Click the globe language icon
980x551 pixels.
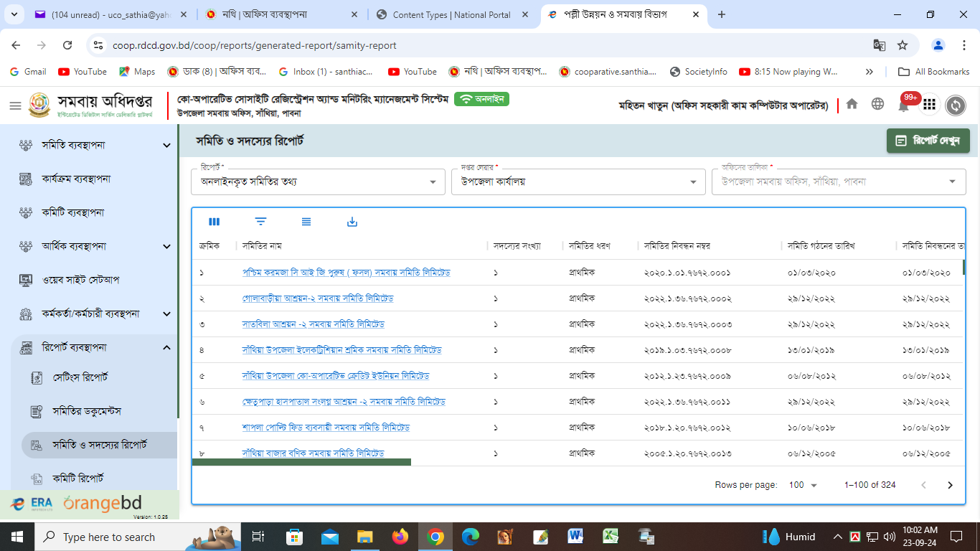point(877,104)
